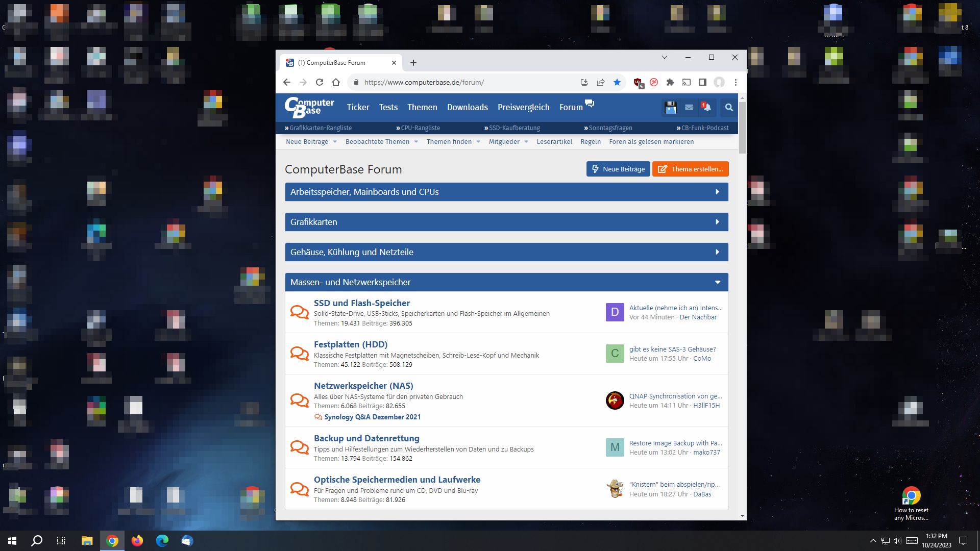This screenshot has width=980, height=551.
Task: Open the browser home page icon
Action: pos(336,82)
